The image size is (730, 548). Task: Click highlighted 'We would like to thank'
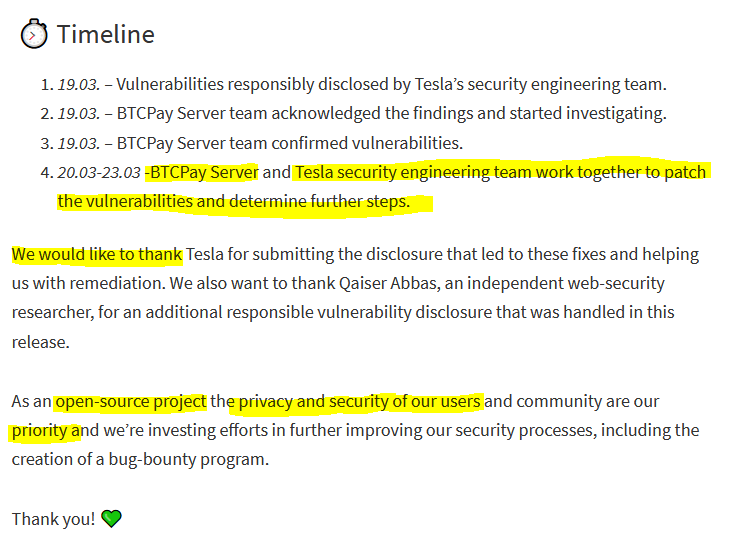click(96, 254)
